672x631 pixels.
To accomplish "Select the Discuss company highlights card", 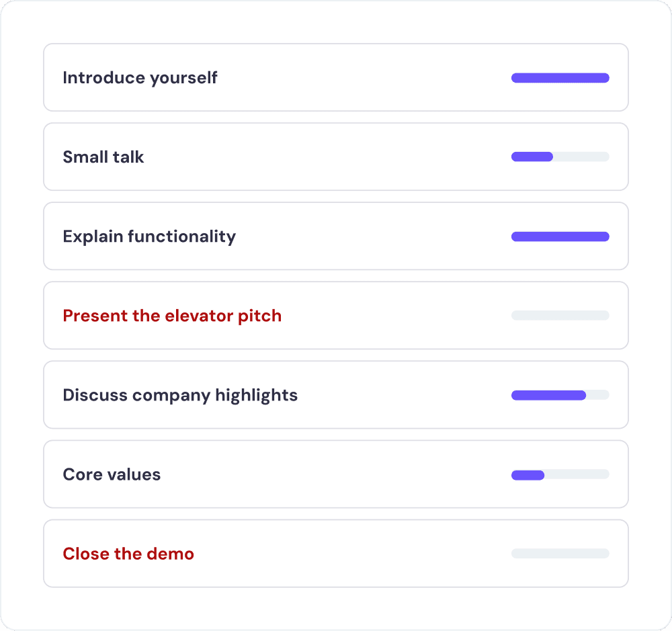I will click(x=336, y=394).
